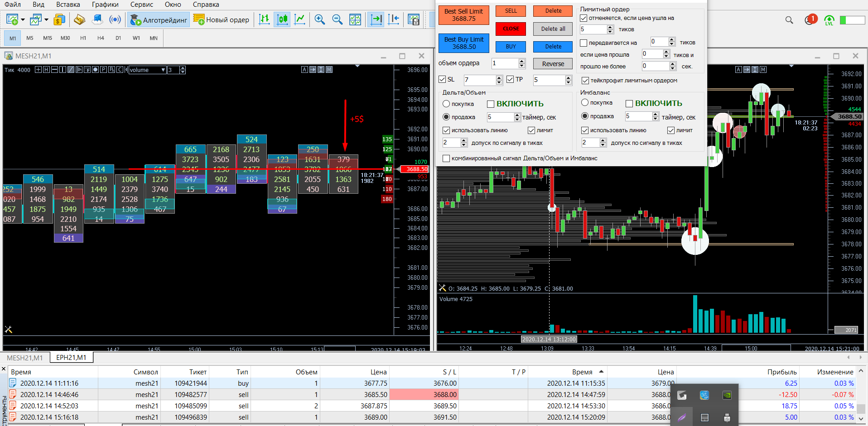Select 'продажа' radio in Имбаланс section

pyautogui.click(x=585, y=116)
